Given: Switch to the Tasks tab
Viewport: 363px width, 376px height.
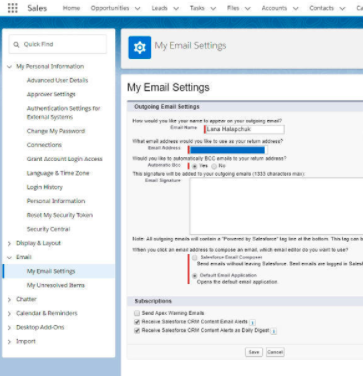Looking at the screenshot, I should click(x=197, y=8).
